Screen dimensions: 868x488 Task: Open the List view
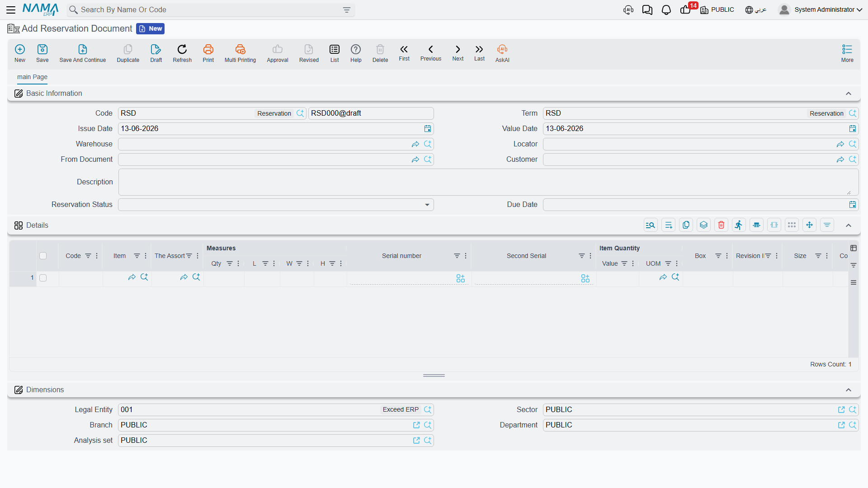click(335, 53)
